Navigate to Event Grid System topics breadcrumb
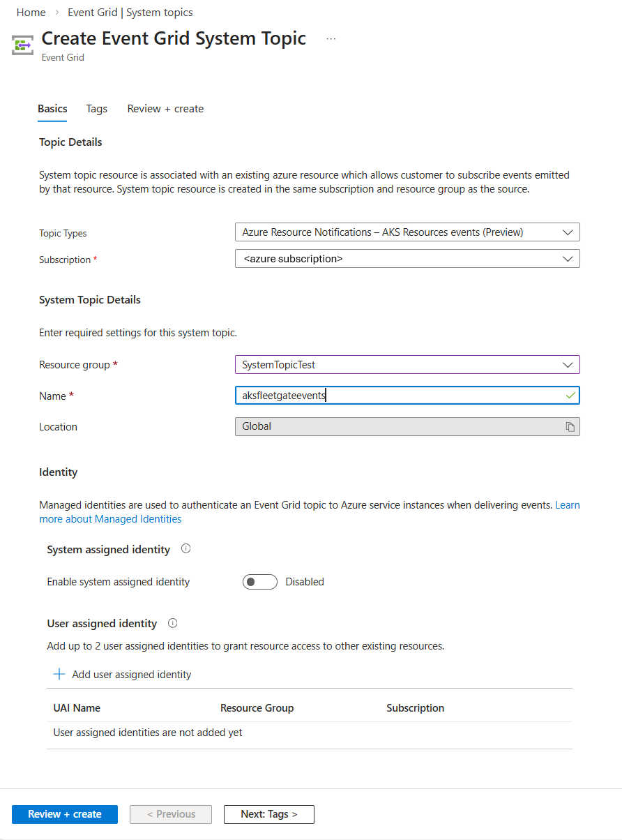Viewport: 622px width, 840px height. [x=130, y=13]
